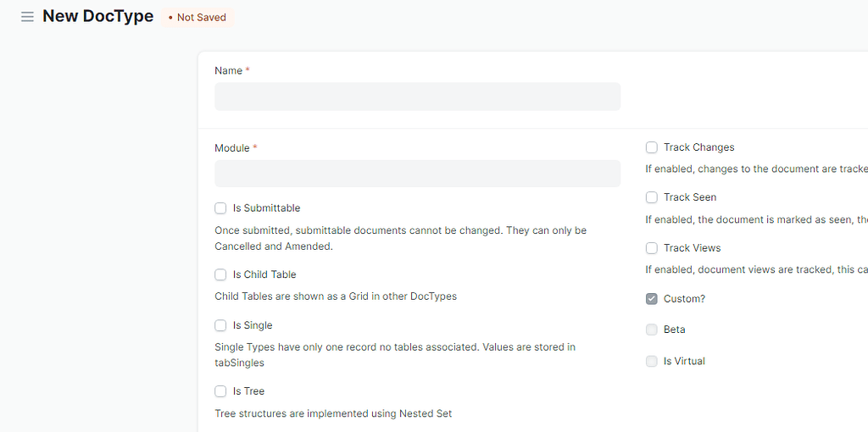Screen dimensions: 868x432
Task: Uncheck the Custom? checkbox
Action: [652, 299]
